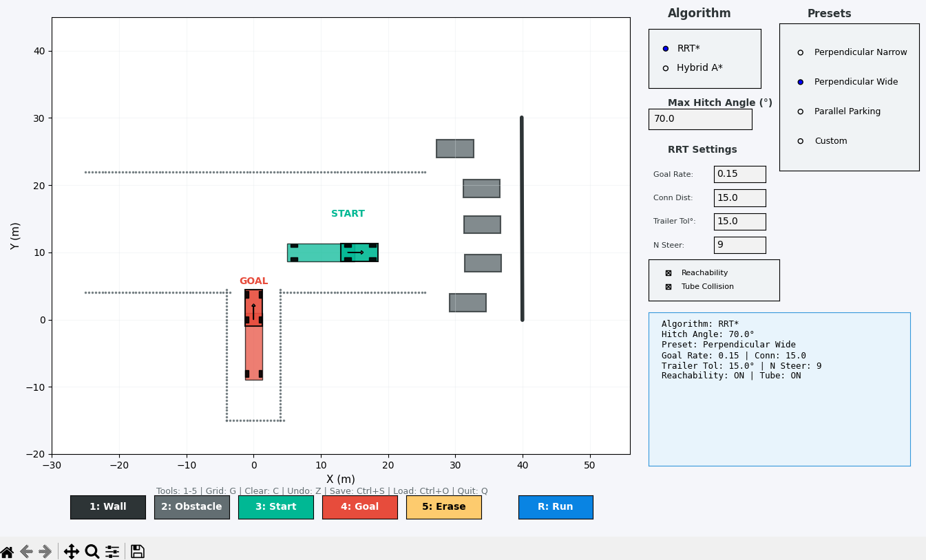Select the 1: Wall tool button
This screenshot has height=560, width=926.
(108, 507)
